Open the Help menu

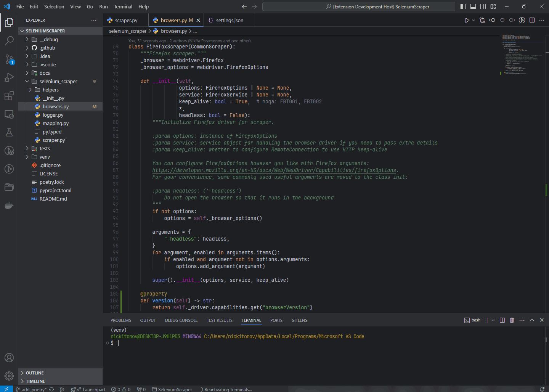(x=144, y=6)
